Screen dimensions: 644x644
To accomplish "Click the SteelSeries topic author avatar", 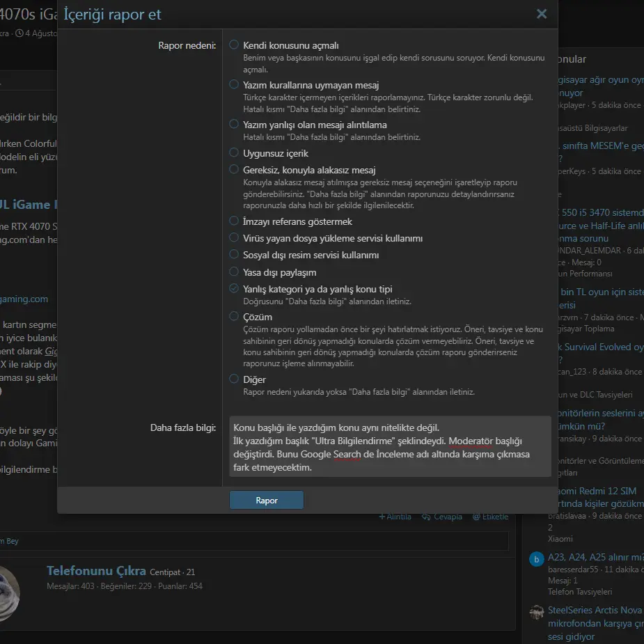I will [536, 613].
